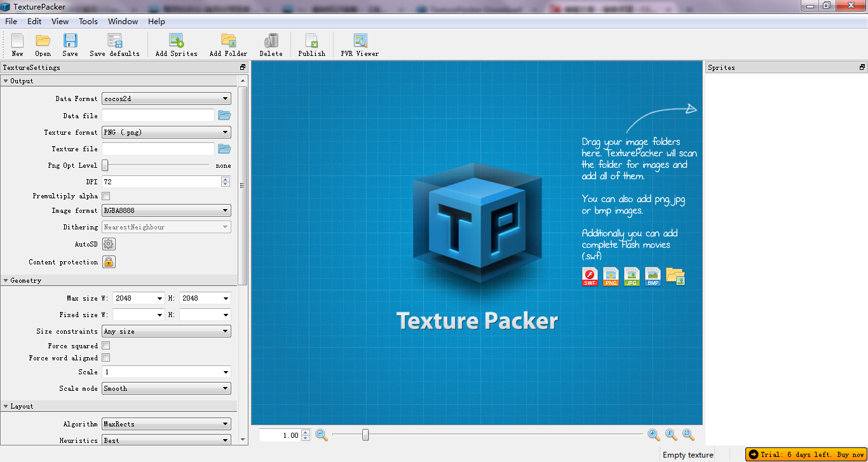Click the Content protection lock icon

click(109, 262)
